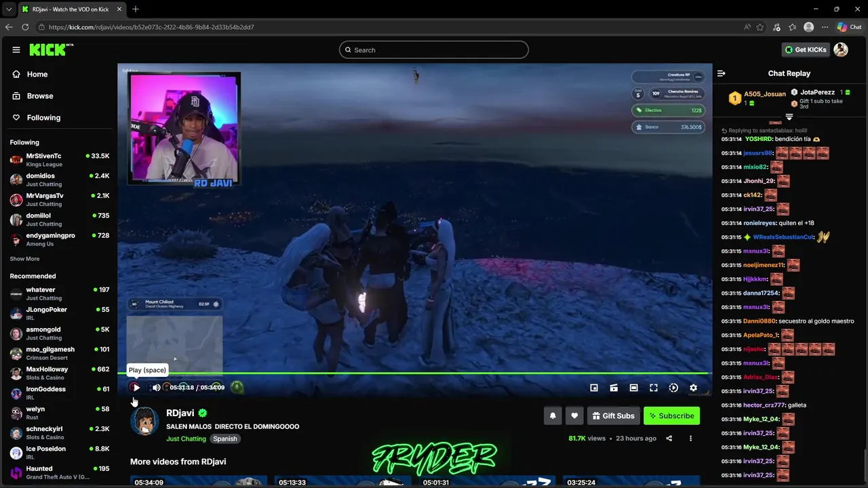
Task: Expand Show More under Following
Action: click(24, 259)
